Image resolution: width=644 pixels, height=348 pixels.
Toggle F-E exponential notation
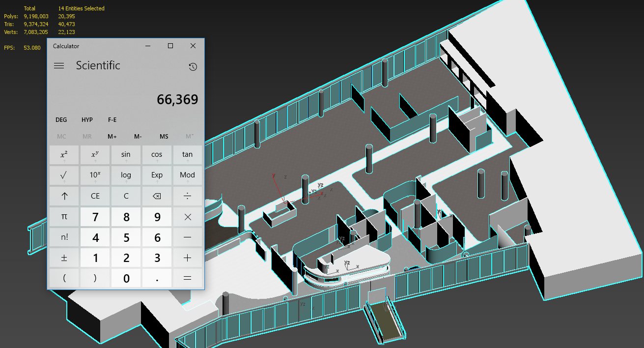112,120
